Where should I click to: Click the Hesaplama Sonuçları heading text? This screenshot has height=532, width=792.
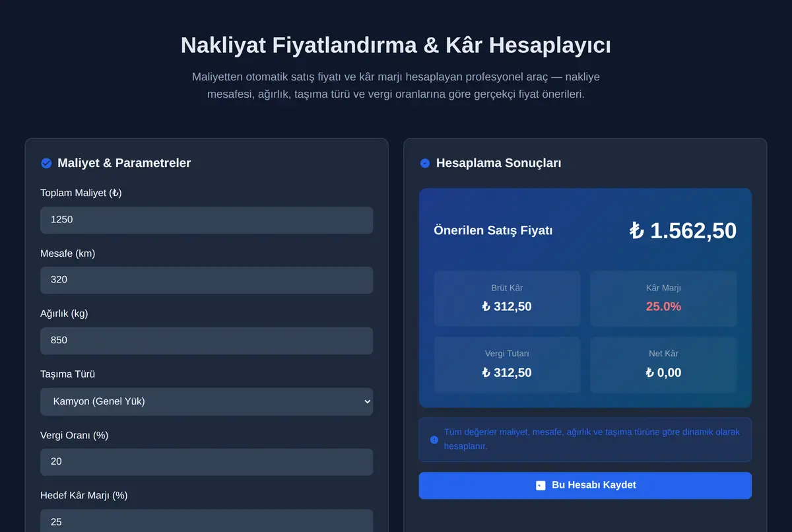(499, 163)
